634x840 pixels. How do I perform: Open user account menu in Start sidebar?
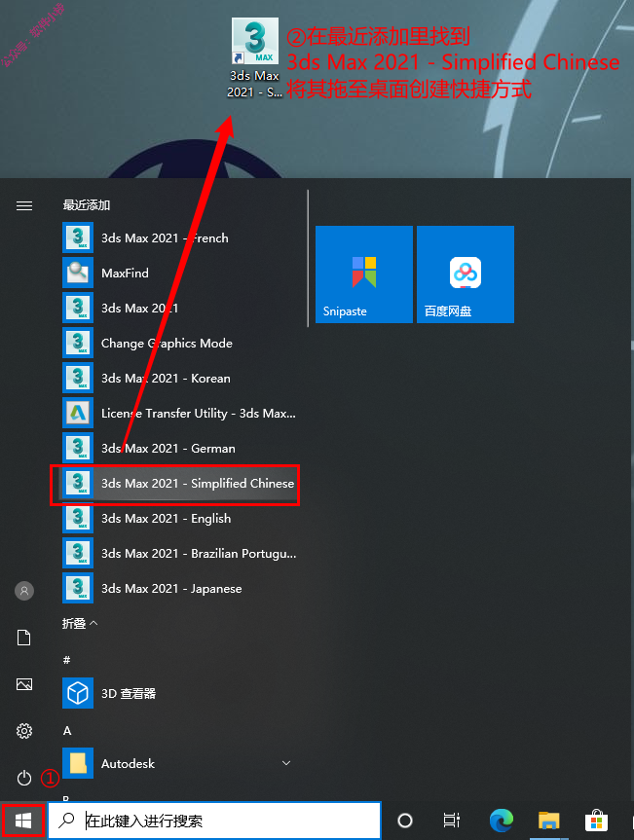pyautogui.click(x=24, y=591)
